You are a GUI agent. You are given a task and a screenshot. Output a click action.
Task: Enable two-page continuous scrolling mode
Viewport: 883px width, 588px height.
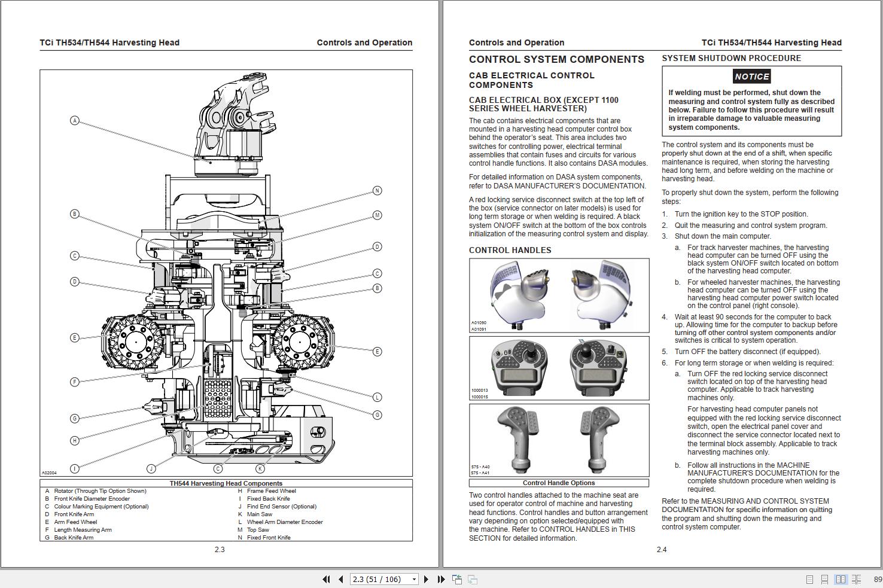857,579
